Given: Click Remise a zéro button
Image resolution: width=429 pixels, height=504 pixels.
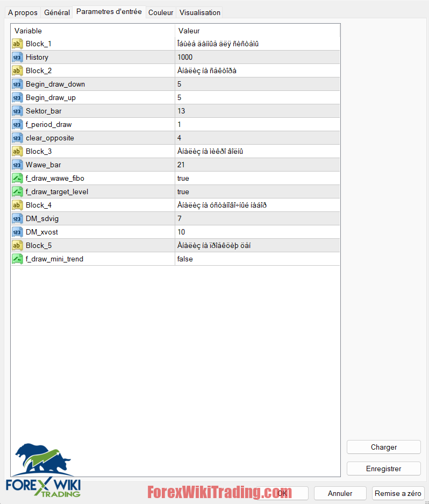Looking at the screenshot, I should point(398,493).
